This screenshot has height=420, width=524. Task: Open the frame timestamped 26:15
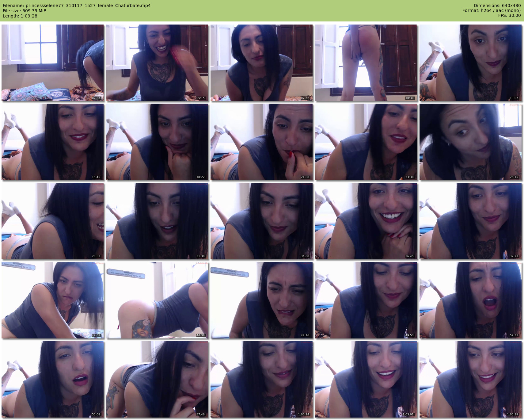(470, 142)
